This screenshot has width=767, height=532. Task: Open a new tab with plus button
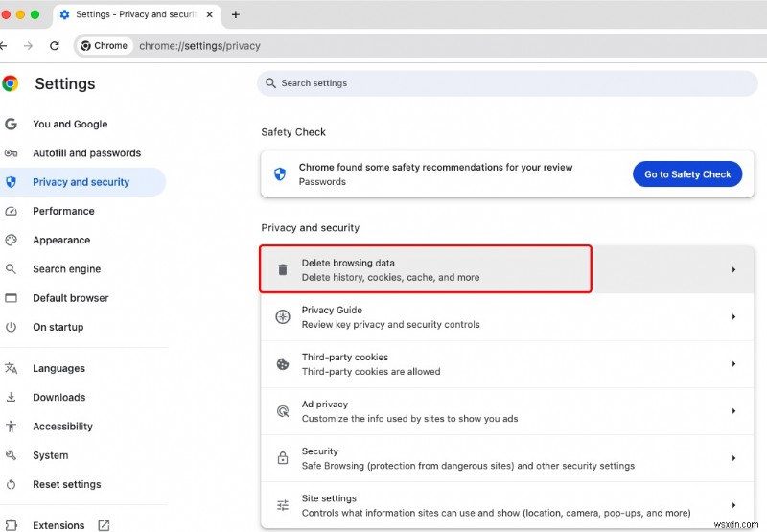tap(235, 14)
